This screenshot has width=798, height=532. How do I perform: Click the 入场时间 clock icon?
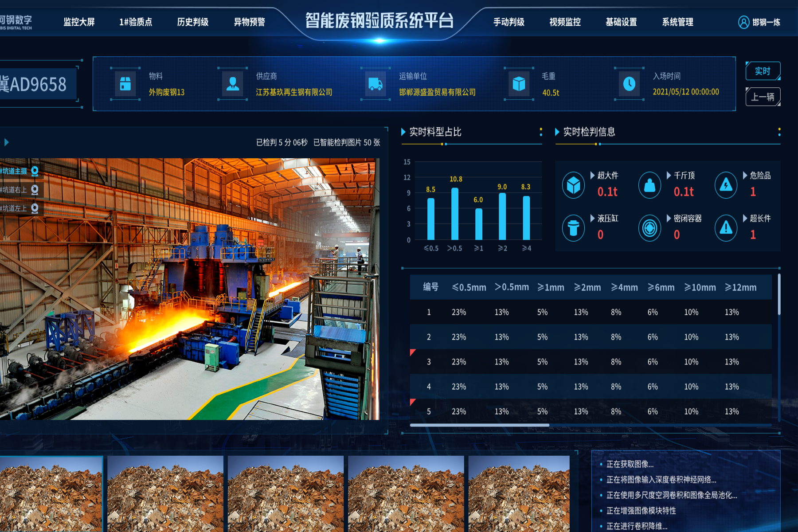pyautogui.click(x=629, y=84)
